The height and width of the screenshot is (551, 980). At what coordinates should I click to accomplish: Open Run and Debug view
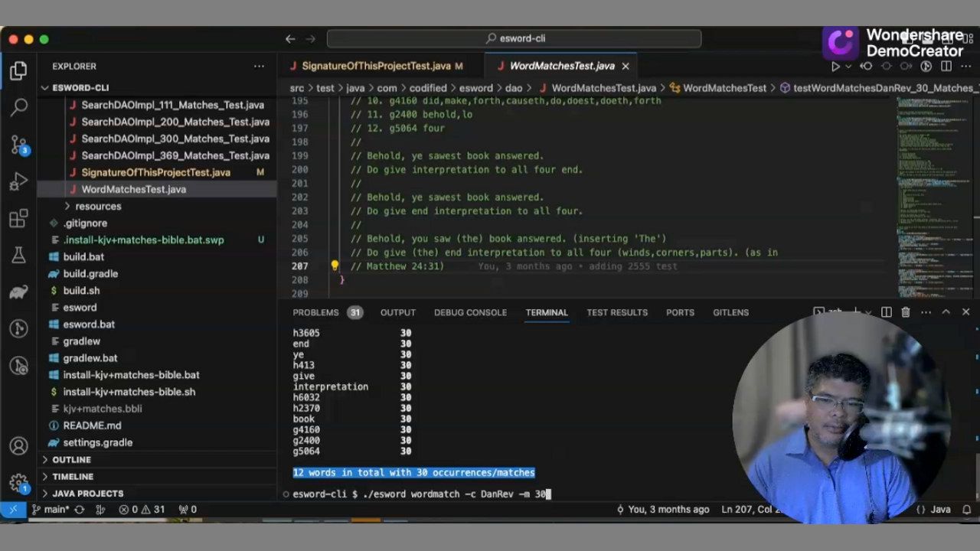click(18, 182)
